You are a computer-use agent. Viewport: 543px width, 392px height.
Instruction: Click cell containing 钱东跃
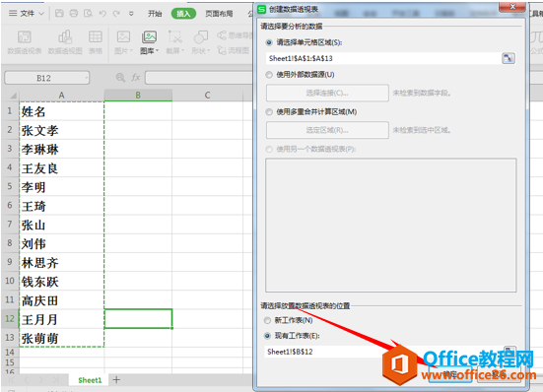(62, 282)
